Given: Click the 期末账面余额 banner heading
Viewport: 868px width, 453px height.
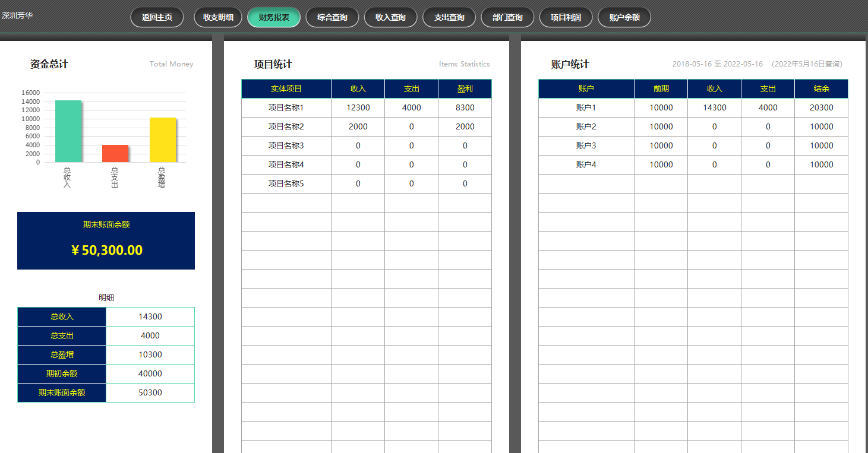Looking at the screenshot, I should pyautogui.click(x=106, y=224).
